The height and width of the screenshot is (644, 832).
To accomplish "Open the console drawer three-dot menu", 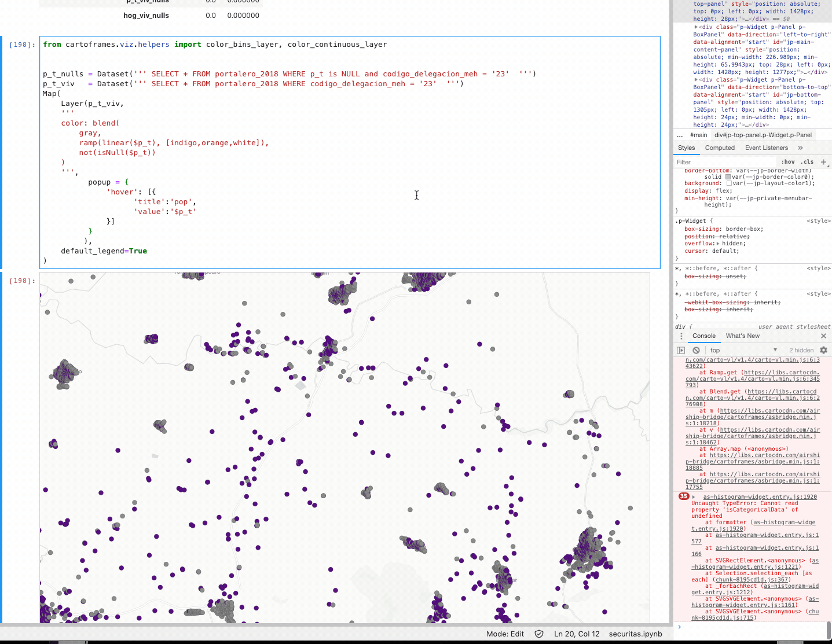I will coord(681,336).
